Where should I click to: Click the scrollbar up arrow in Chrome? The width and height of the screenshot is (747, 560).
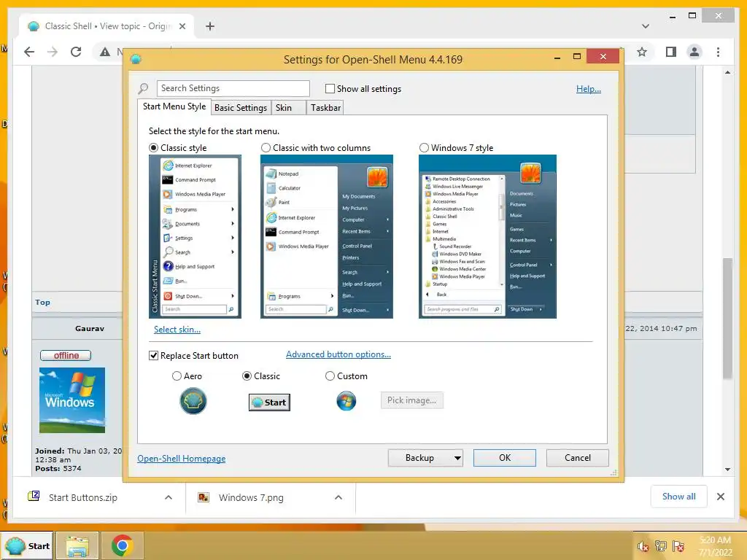coord(727,72)
